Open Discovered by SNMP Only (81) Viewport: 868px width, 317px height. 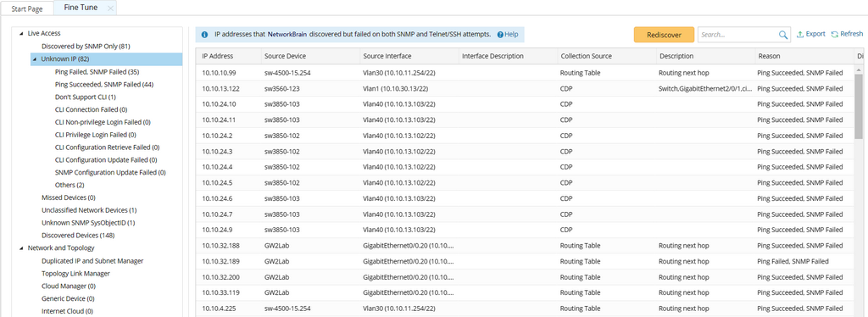click(x=86, y=47)
